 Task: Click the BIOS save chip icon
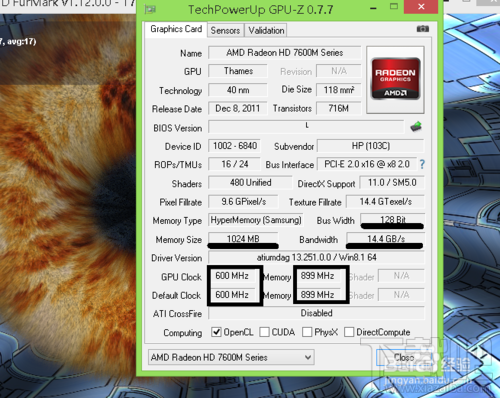[x=416, y=127]
